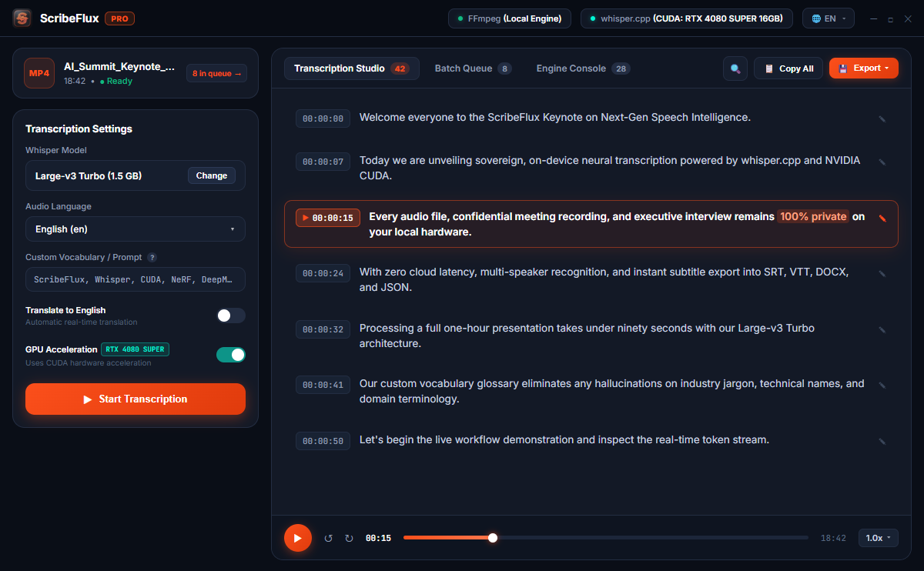The height and width of the screenshot is (571, 924).
Task: Click the 18:42 total duration in the player
Action: pos(833,538)
